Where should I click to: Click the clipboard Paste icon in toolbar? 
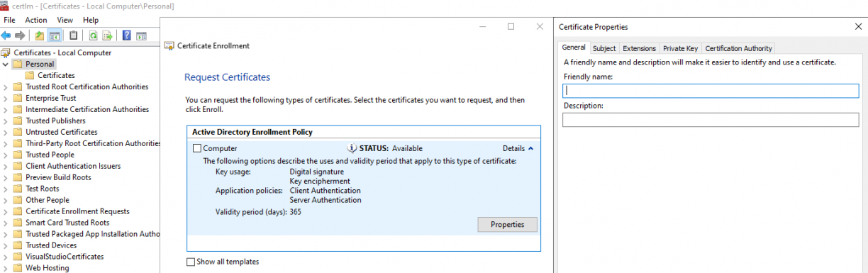click(74, 35)
